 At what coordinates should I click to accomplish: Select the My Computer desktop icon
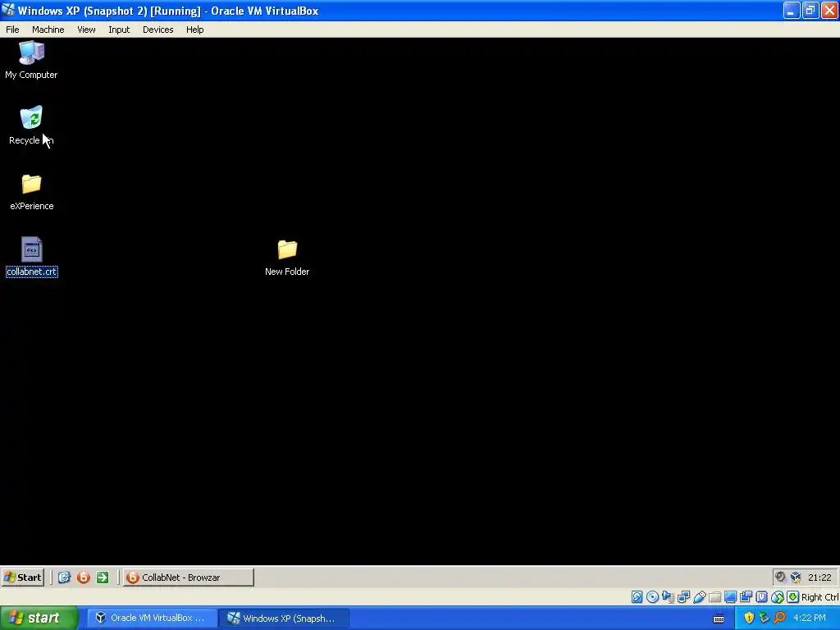coord(31,60)
